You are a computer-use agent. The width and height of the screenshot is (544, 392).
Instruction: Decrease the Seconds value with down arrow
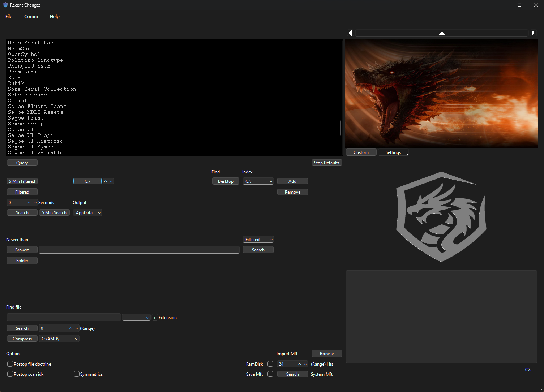click(35, 203)
